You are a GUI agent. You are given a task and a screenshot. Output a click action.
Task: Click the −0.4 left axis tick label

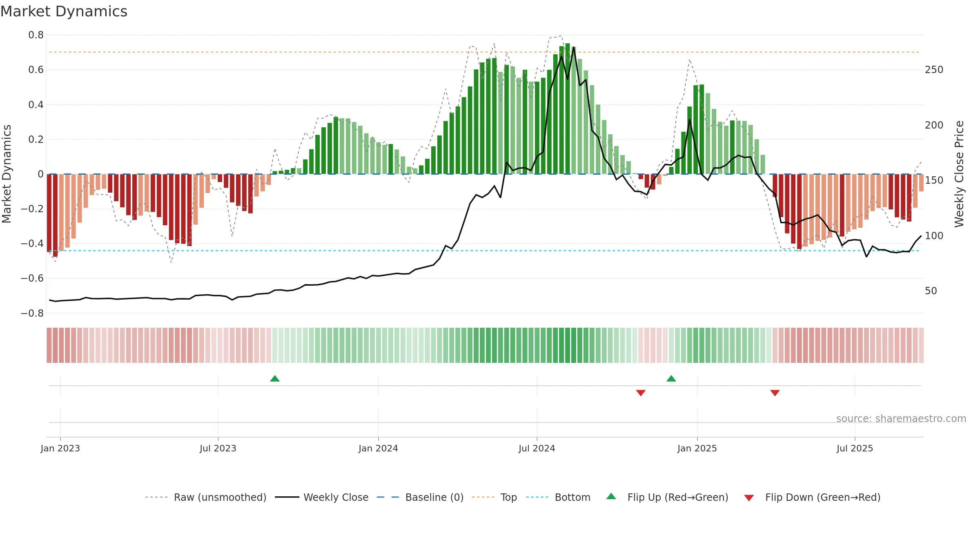32,244
